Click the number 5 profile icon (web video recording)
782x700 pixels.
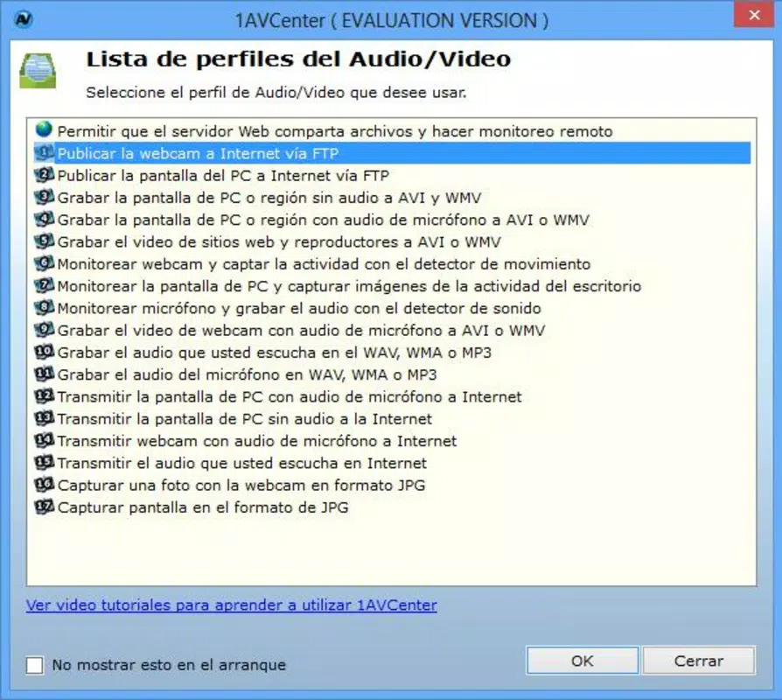(x=44, y=241)
